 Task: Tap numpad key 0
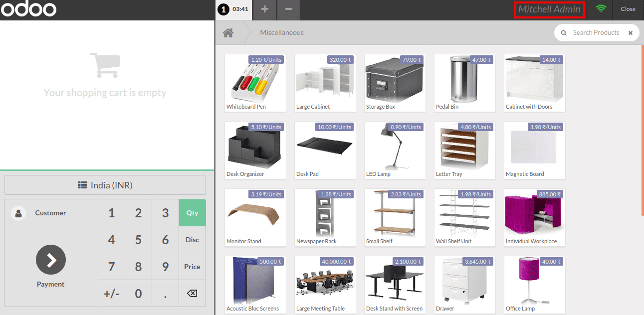coord(138,294)
